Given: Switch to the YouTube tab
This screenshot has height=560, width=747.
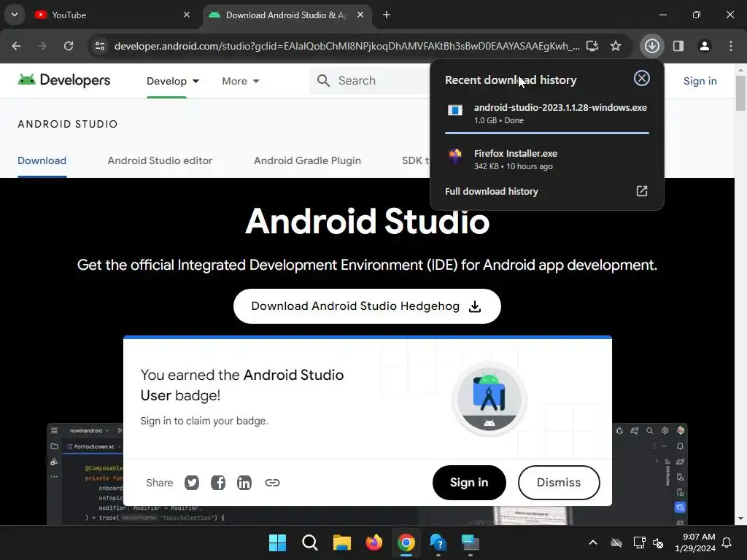Looking at the screenshot, I should [112, 15].
